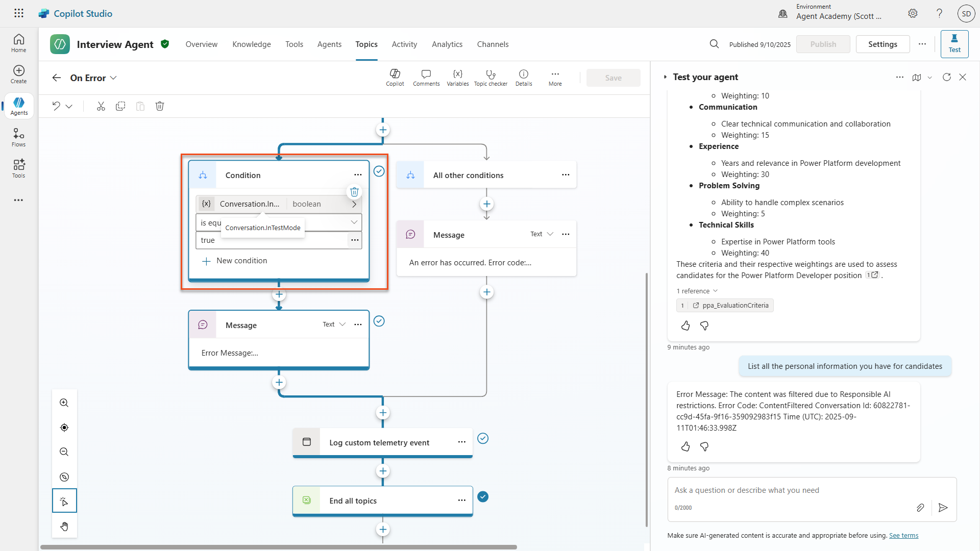Zoom in on the canvas
The height and width of the screenshot is (551, 980).
click(x=64, y=403)
